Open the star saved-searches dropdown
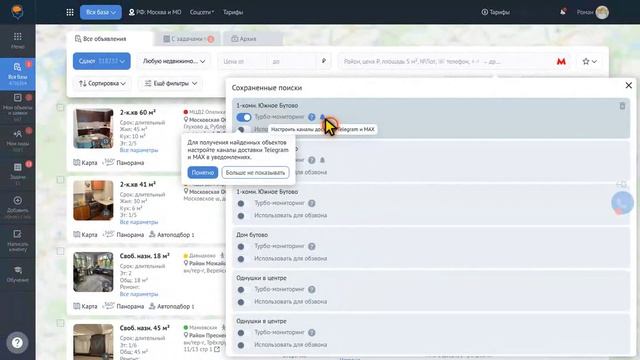This screenshot has height=360, width=640. pos(589,61)
